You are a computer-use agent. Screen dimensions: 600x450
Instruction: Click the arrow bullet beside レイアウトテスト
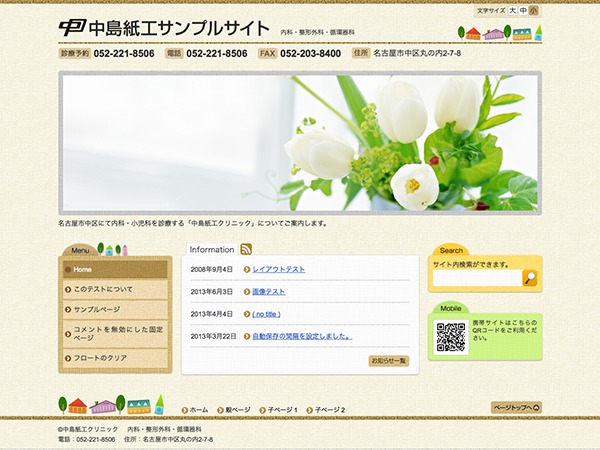pyautogui.click(x=247, y=269)
